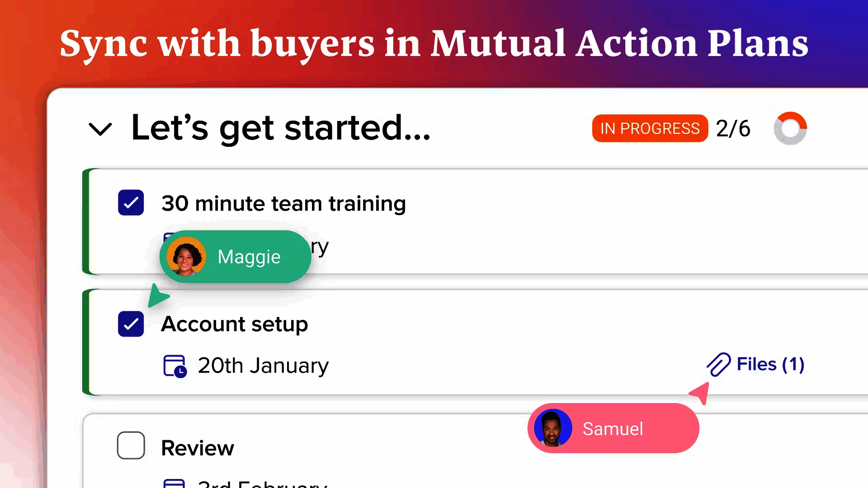Click the paperclip attachment icon
The height and width of the screenshot is (488, 868).
pyautogui.click(x=718, y=364)
